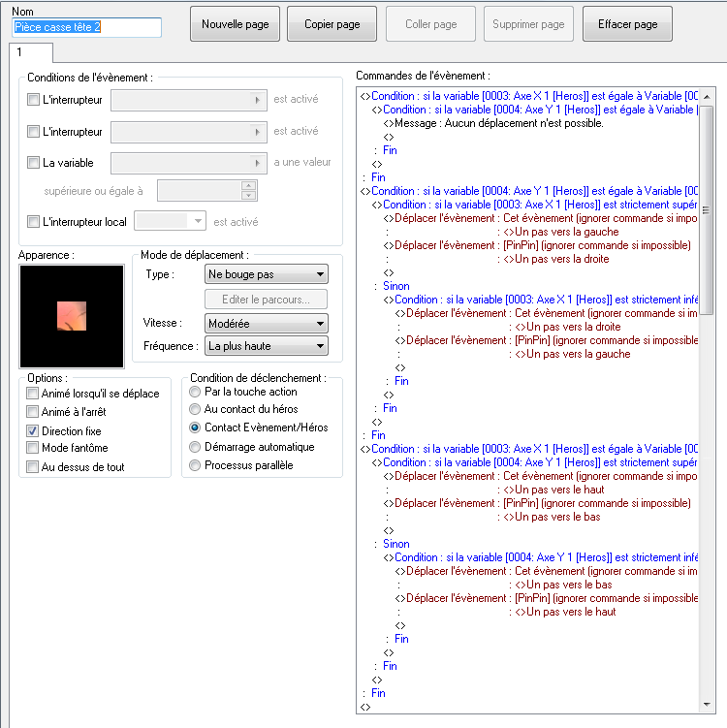Select second line Condition Axe Y 1 est égale
727x728 pixels.
coord(535,110)
